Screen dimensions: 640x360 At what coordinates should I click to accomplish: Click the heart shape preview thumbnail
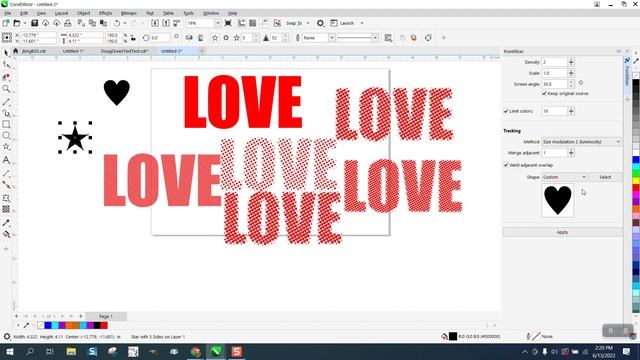(558, 200)
